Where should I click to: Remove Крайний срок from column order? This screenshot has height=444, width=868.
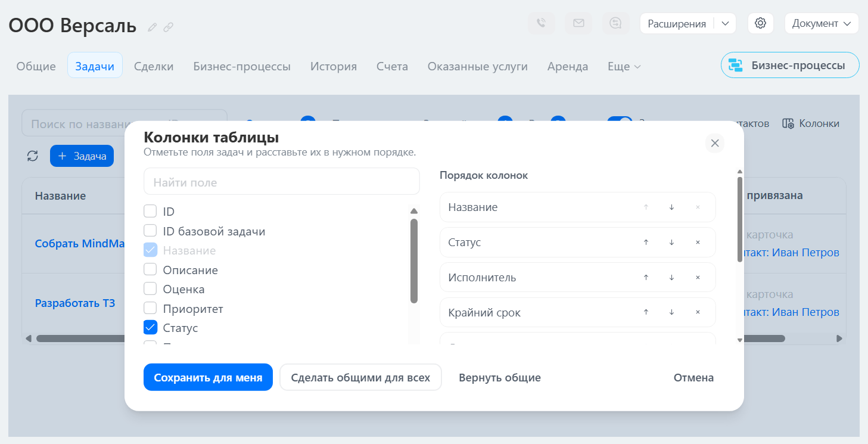(698, 312)
